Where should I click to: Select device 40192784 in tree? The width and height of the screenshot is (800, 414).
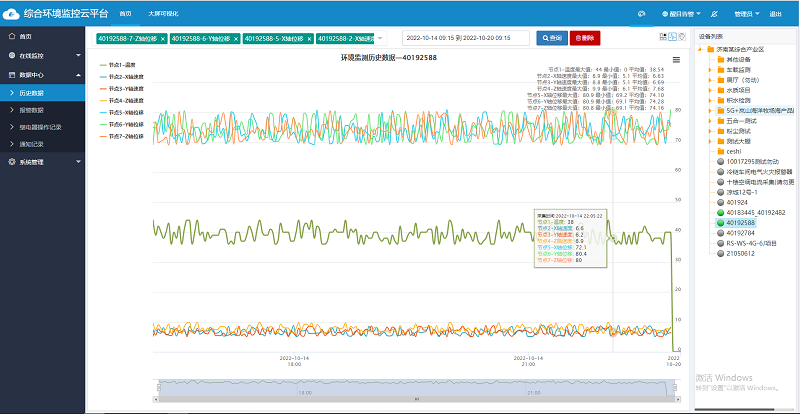click(x=740, y=233)
